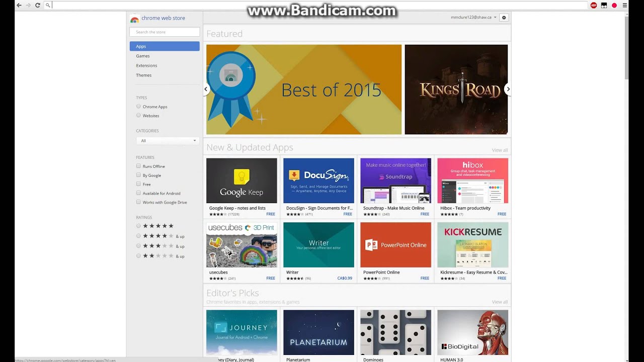Select the Chrome Apps type radio button

click(x=138, y=107)
